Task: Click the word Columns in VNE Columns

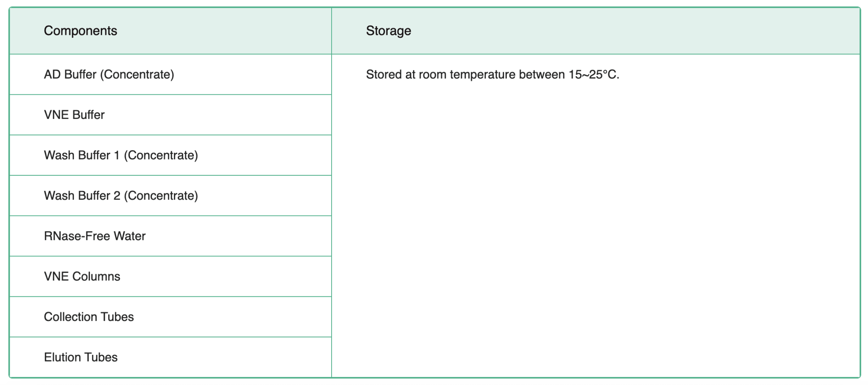Action: tap(96, 276)
